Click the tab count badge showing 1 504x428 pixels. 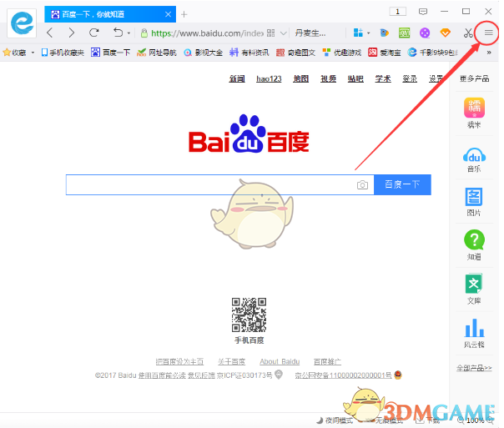point(397,12)
